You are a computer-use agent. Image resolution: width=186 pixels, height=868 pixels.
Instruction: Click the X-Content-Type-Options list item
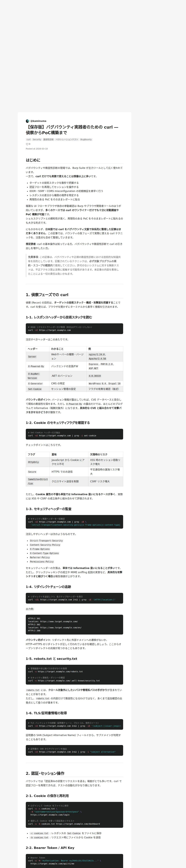(44, 554)
